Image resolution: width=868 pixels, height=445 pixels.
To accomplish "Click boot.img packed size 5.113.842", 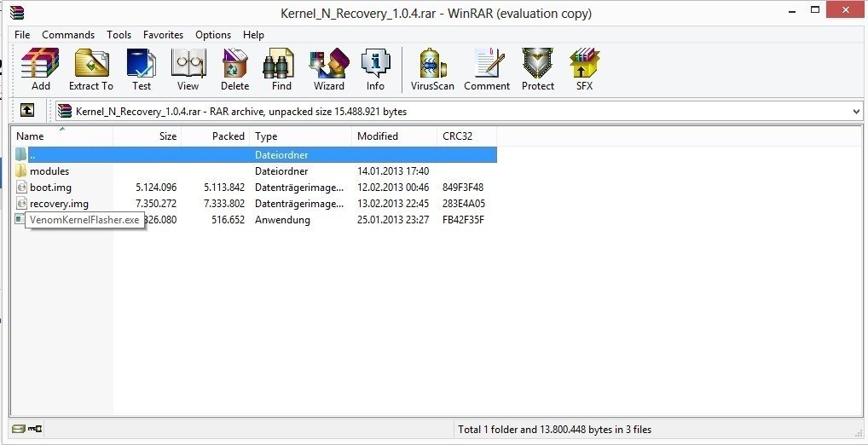I will pyautogui.click(x=224, y=187).
